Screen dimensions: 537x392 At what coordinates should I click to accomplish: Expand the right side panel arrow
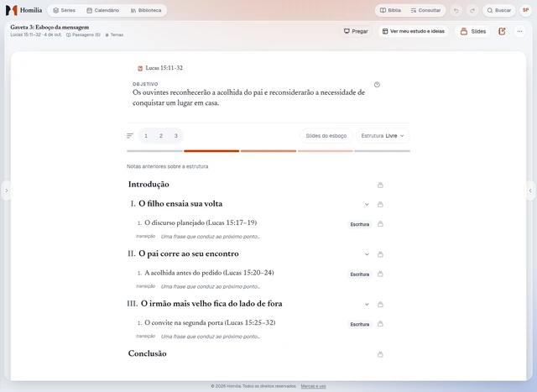(x=530, y=191)
